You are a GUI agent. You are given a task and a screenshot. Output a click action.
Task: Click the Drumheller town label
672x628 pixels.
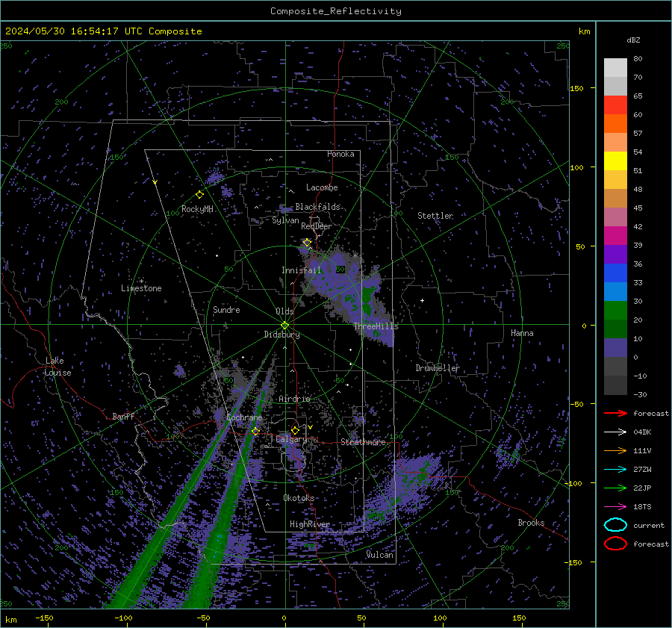(x=438, y=368)
